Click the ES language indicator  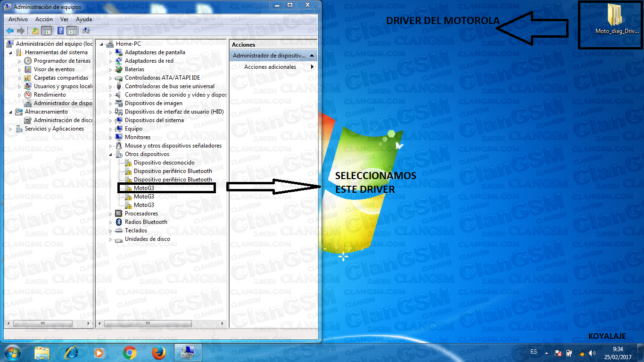(534, 352)
